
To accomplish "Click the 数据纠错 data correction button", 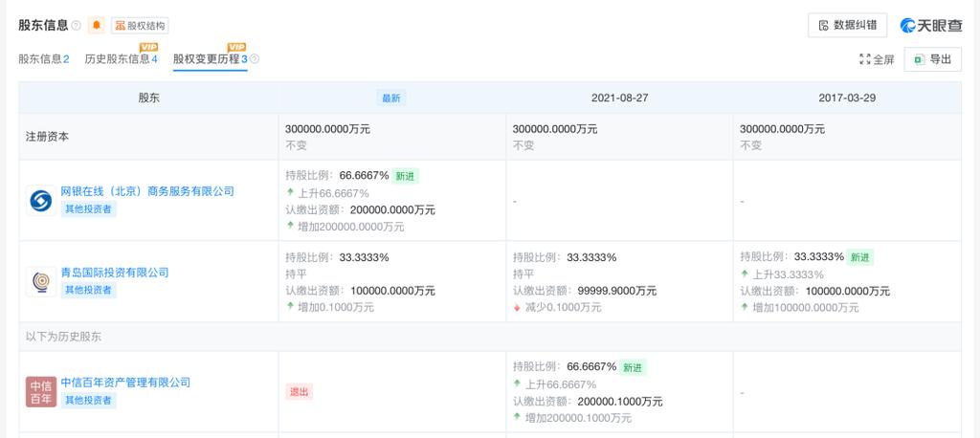I will (847, 25).
